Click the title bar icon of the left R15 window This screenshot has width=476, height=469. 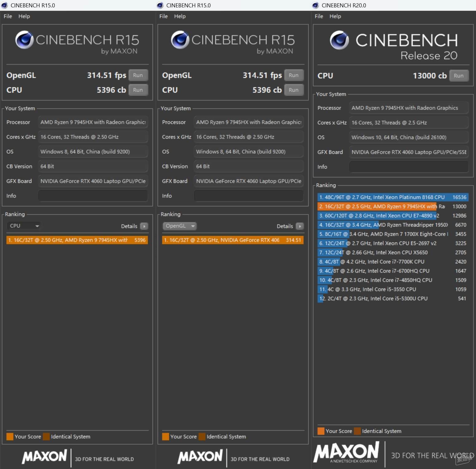pos(4,5)
